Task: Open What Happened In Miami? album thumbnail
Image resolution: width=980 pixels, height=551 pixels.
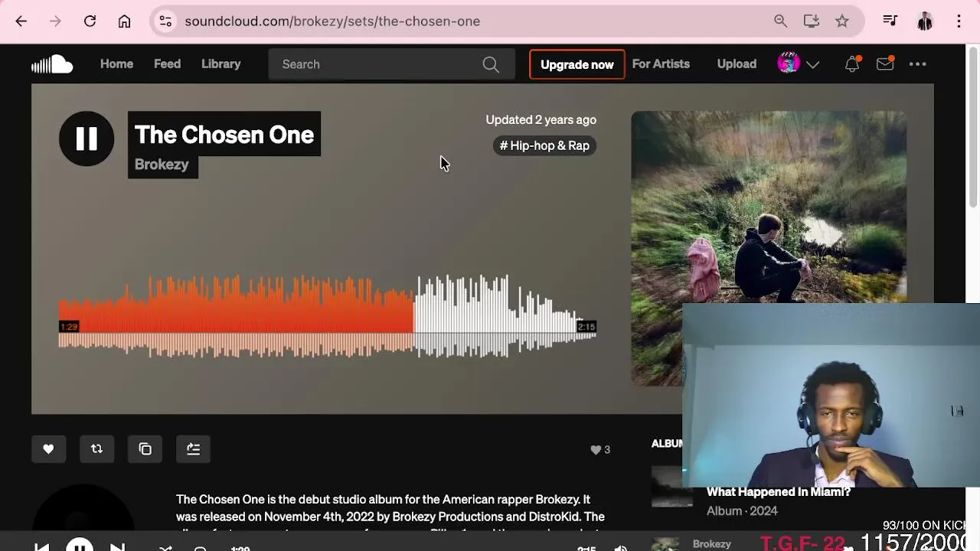Action: [x=672, y=487]
